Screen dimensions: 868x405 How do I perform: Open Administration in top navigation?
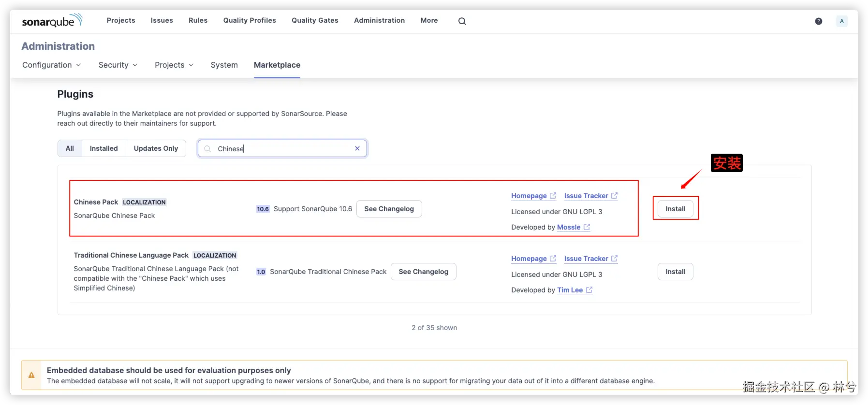pyautogui.click(x=380, y=20)
